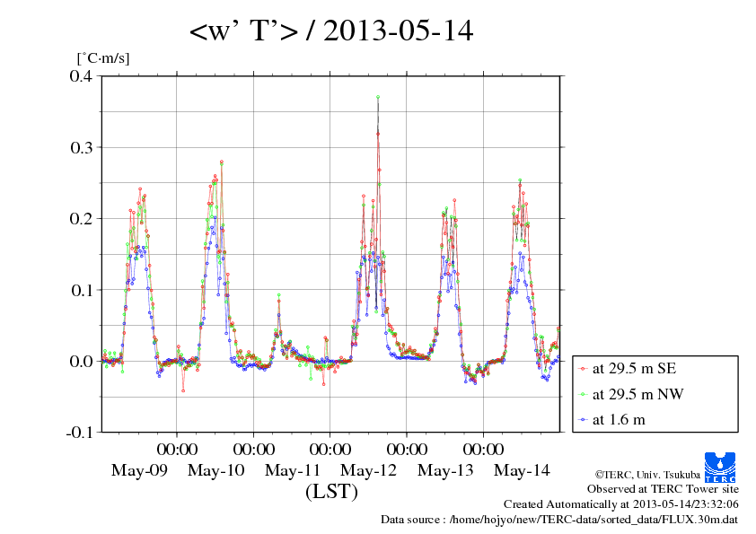The width and height of the screenshot is (756, 534).
Task: Click the 'Created Automatically at' timestamp line
Action: (621, 504)
